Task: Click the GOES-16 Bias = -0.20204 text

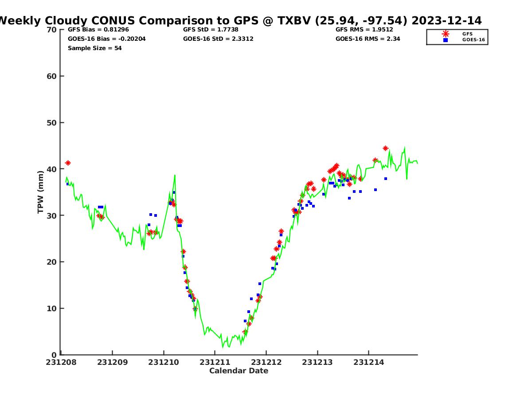Action: tap(106, 39)
